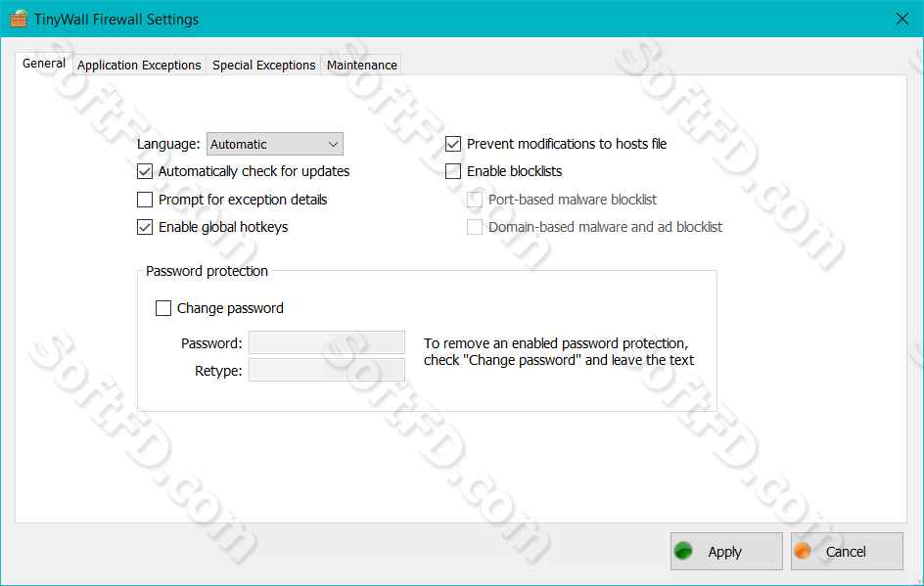Click the 'To remove an enabled password protection' note
924x586 pixels.
559,351
